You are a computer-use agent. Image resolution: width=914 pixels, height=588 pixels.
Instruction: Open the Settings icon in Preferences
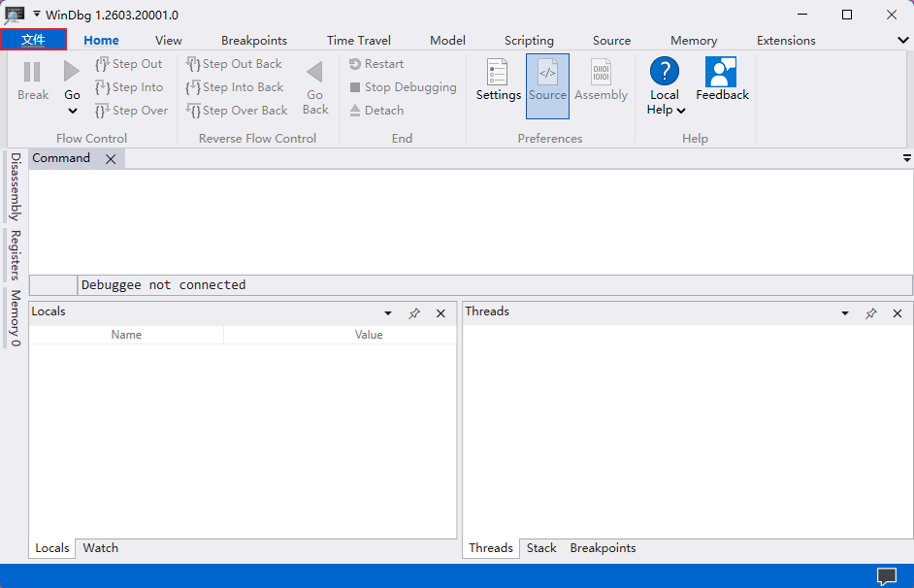coord(498,74)
